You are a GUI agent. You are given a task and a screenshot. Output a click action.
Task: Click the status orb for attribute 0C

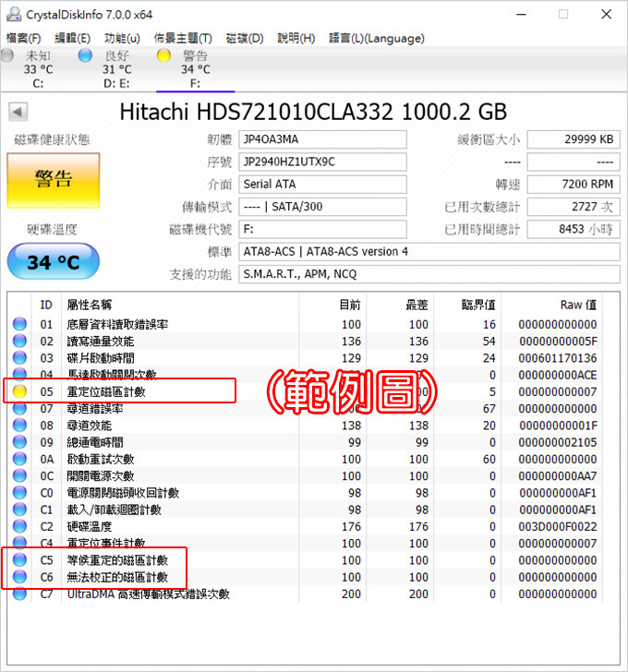[19, 475]
